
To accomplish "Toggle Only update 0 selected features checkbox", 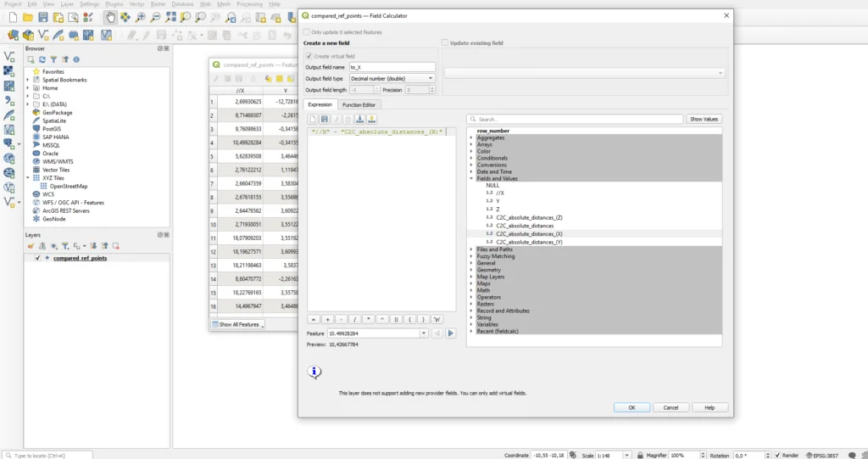I will 306,32.
